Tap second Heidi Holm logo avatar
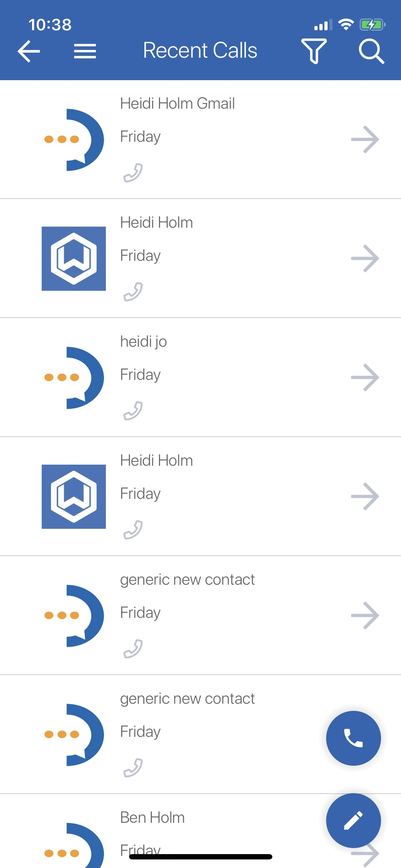Viewport: 401px width, 868px height. click(x=74, y=497)
